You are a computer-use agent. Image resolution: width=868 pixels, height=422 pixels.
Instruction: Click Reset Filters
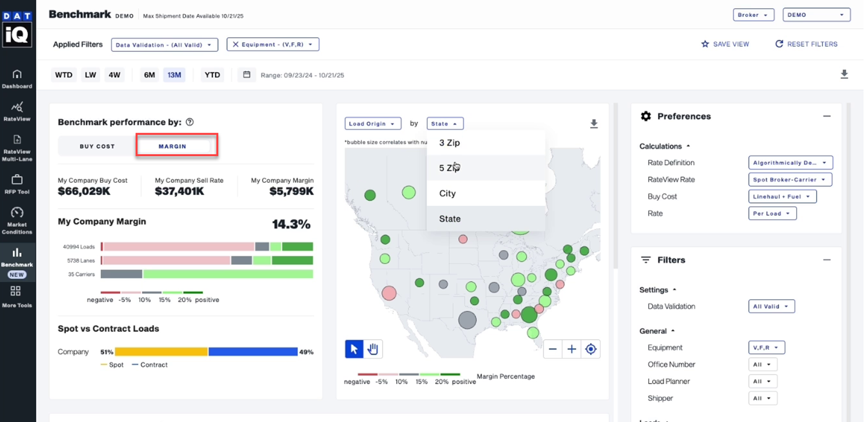806,44
